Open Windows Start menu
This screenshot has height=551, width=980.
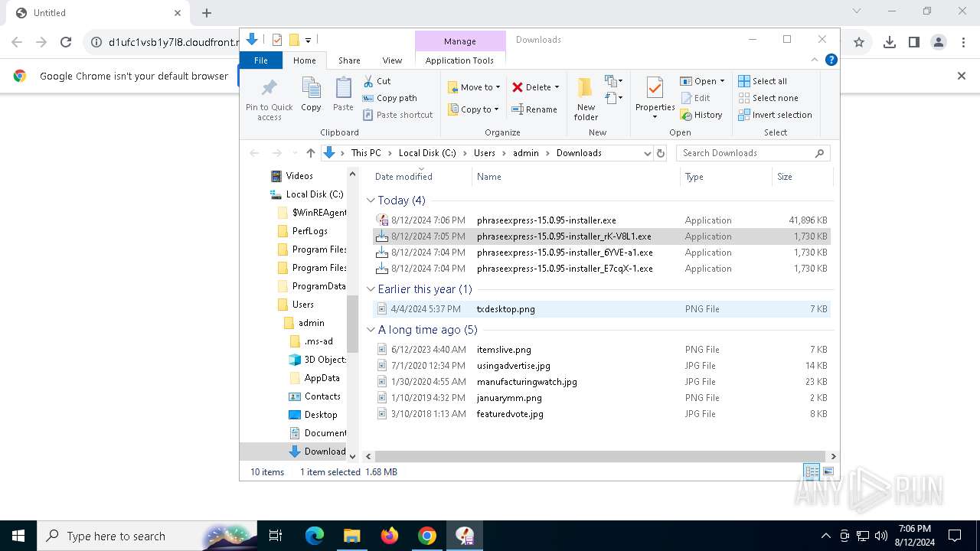point(18,536)
